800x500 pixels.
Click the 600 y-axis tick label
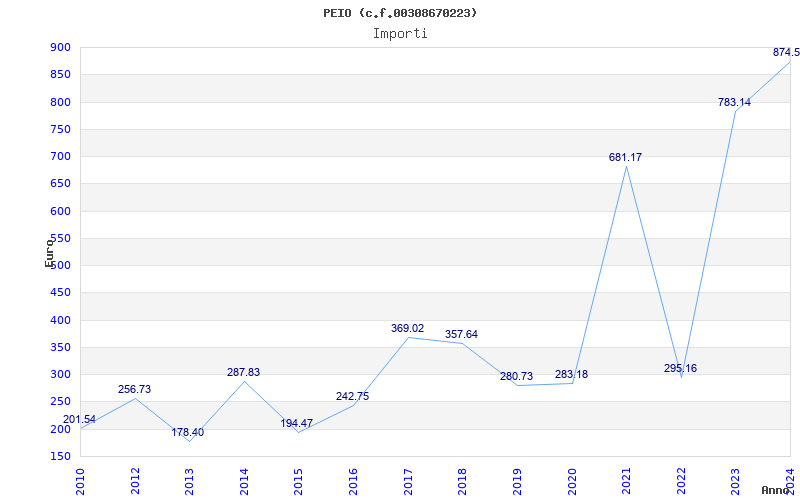[x=60, y=211]
